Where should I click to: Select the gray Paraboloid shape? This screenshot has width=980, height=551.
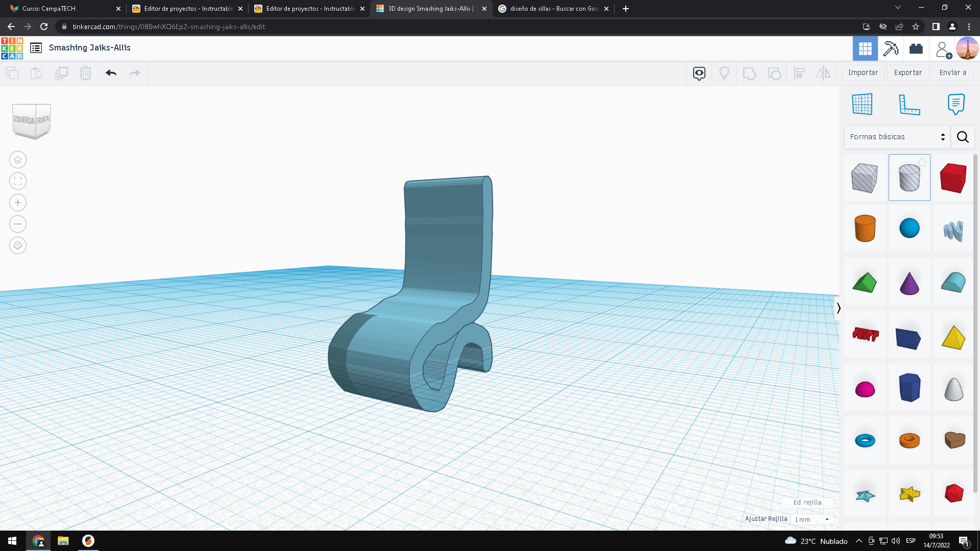[x=953, y=389]
